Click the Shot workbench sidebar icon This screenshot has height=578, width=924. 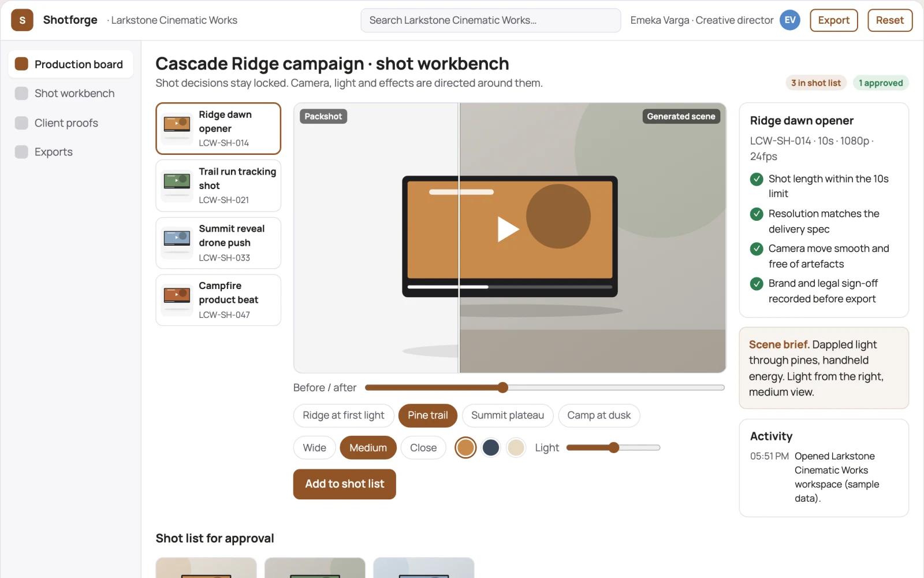coord(21,93)
